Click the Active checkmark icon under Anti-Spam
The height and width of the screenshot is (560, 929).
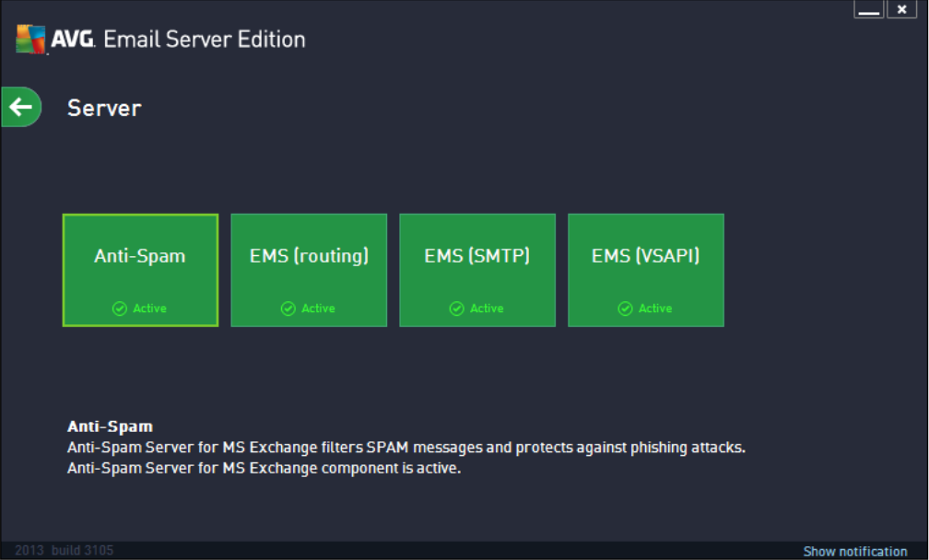pos(120,309)
